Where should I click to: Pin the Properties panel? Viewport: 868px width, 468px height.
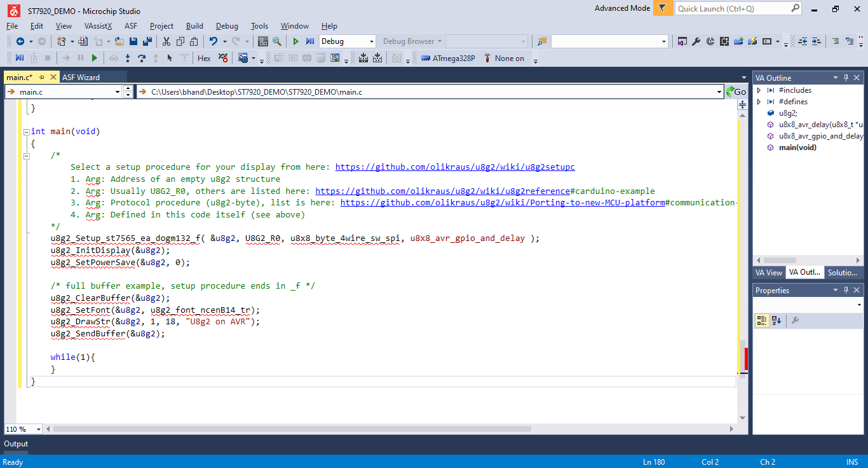click(846, 290)
